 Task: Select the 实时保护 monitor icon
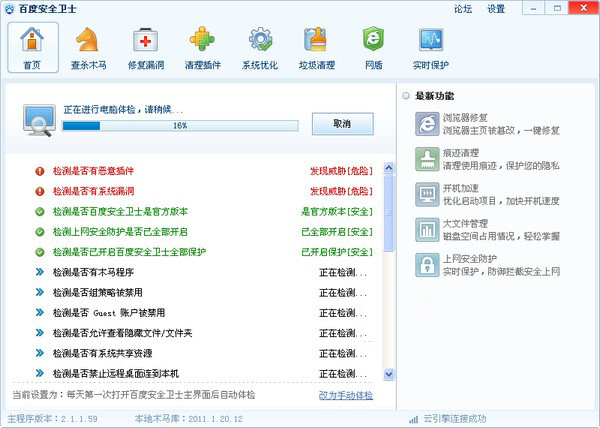[x=430, y=40]
